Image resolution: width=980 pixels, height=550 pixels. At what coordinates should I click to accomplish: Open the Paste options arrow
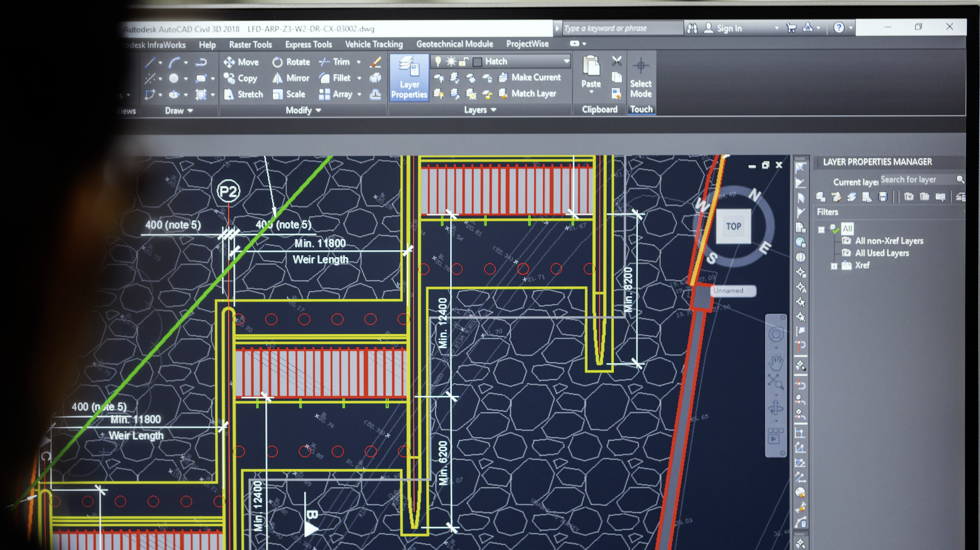point(591,92)
